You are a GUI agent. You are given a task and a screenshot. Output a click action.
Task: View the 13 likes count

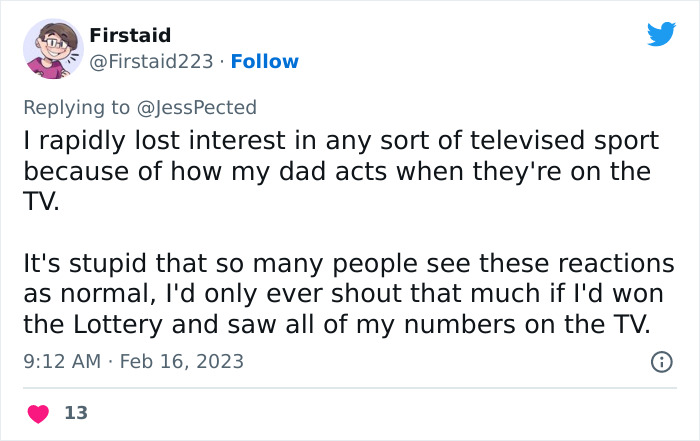[x=75, y=412]
